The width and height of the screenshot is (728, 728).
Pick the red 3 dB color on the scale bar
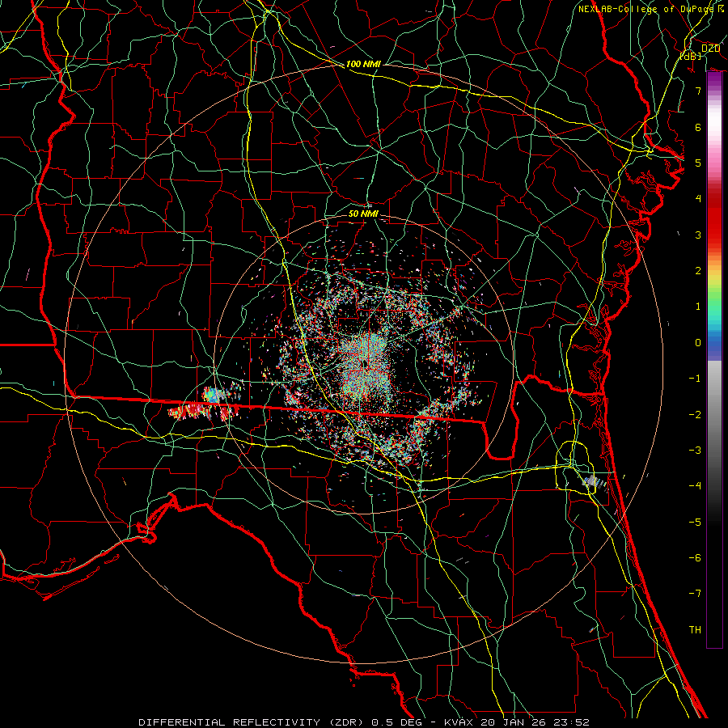(x=714, y=235)
